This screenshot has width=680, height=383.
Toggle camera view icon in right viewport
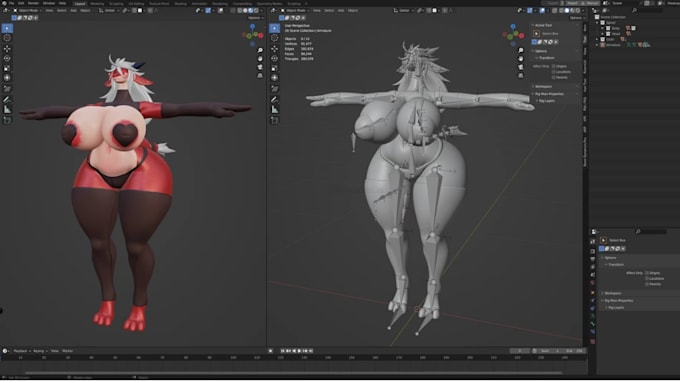click(x=520, y=67)
